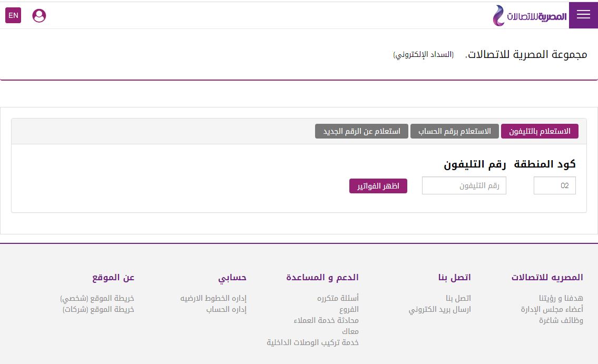Open the اتصل بنا footer link
This screenshot has width=598, height=364.
458,298
